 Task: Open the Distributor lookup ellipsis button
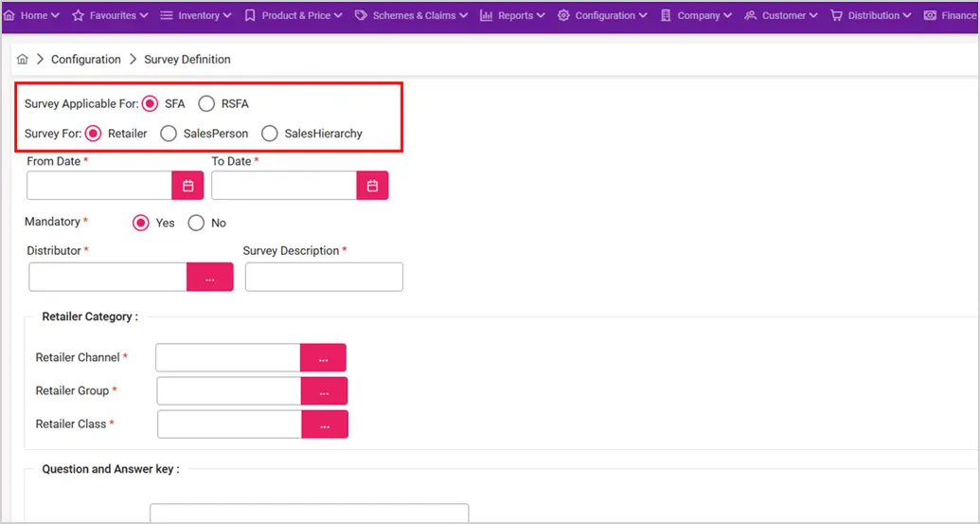click(210, 277)
